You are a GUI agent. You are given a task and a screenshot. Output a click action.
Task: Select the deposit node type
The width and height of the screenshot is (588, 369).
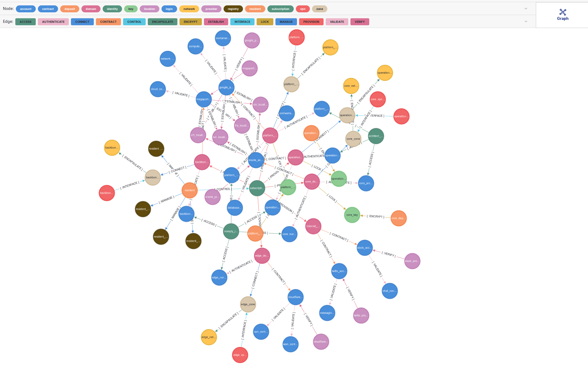click(x=69, y=9)
